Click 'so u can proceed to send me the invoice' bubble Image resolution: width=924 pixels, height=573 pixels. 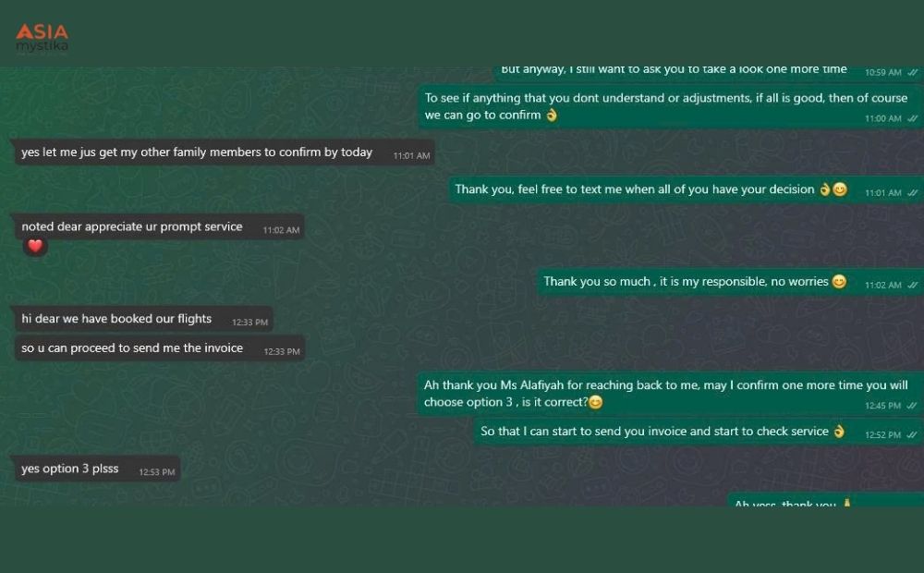159,348
